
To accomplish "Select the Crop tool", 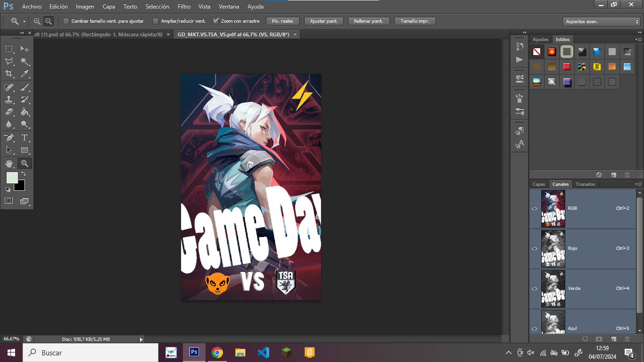I will [x=9, y=73].
